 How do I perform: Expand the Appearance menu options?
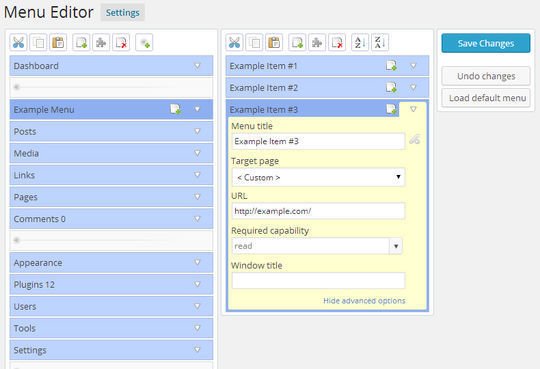point(197,262)
